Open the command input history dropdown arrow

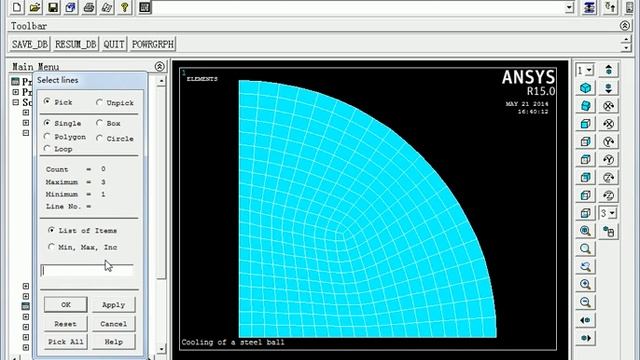(x=569, y=7)
